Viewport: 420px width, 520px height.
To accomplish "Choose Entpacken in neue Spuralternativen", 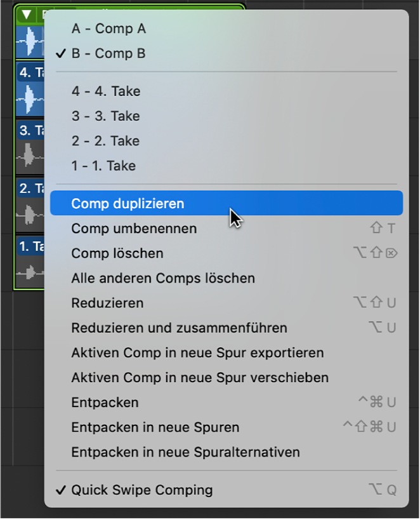I will 185,452.
